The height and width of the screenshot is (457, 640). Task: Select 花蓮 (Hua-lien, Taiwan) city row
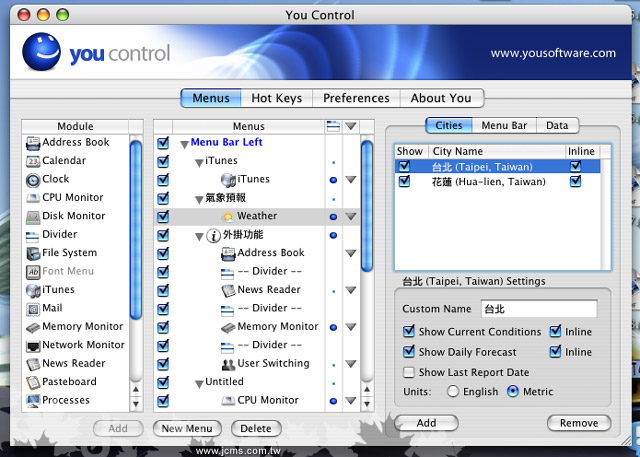pos(498,181)
